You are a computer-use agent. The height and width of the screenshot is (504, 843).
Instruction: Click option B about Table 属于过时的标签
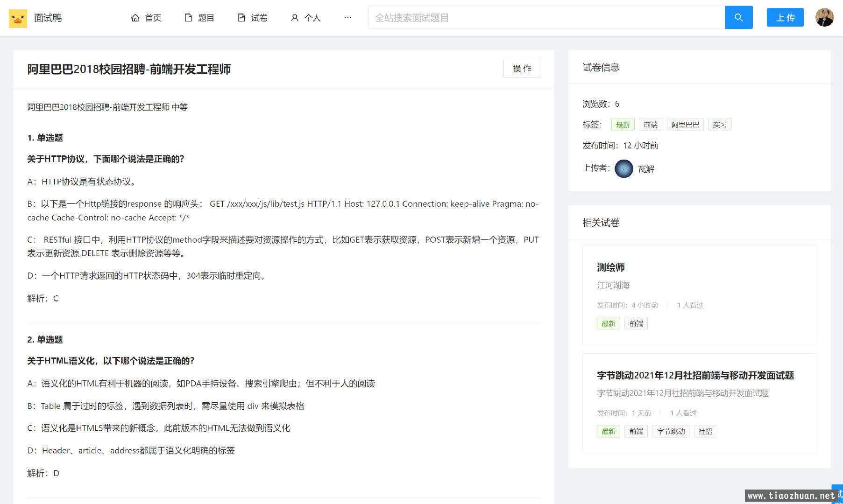[166, 406]
